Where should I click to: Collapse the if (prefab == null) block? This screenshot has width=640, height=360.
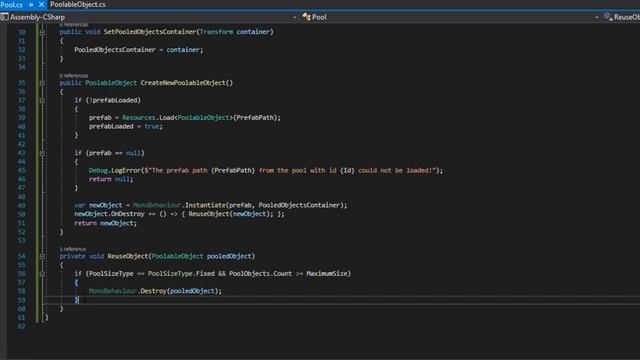[42, 153]
